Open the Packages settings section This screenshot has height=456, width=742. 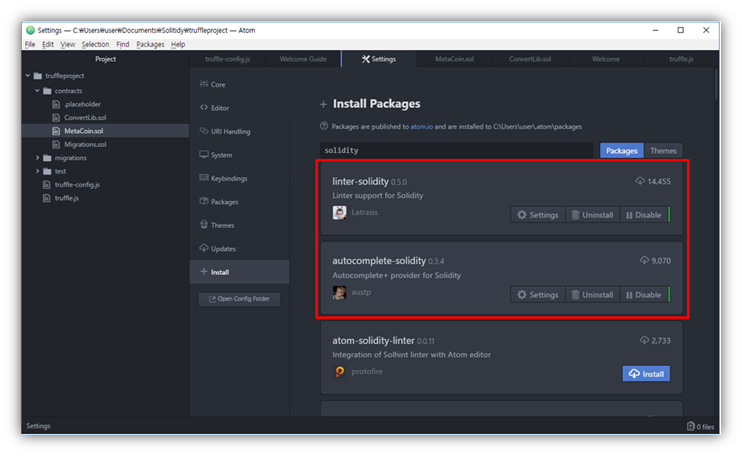point(239,202)
